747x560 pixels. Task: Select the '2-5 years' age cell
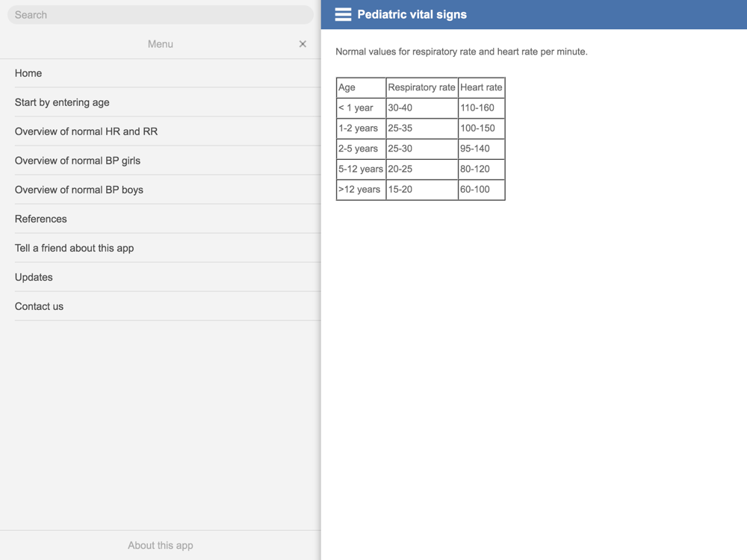361,149
